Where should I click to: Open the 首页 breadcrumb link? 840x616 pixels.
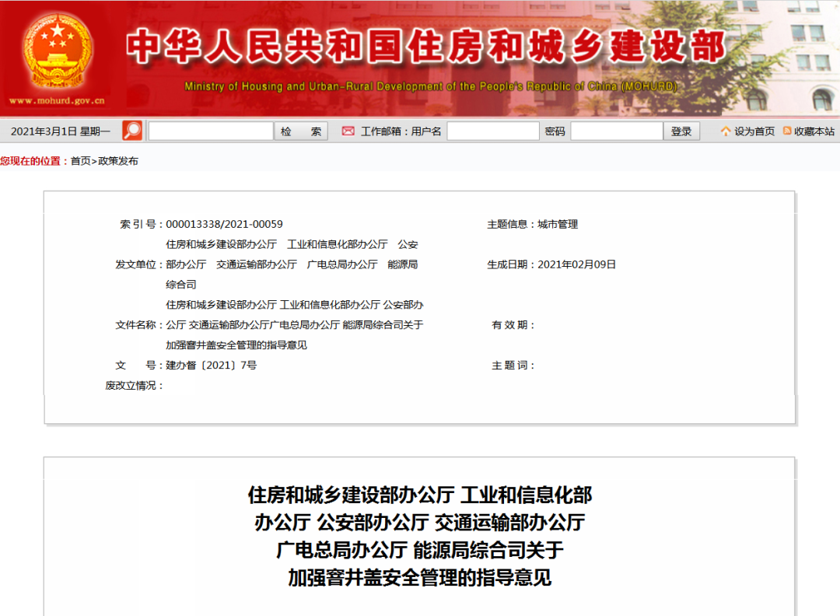click(80, 161)
